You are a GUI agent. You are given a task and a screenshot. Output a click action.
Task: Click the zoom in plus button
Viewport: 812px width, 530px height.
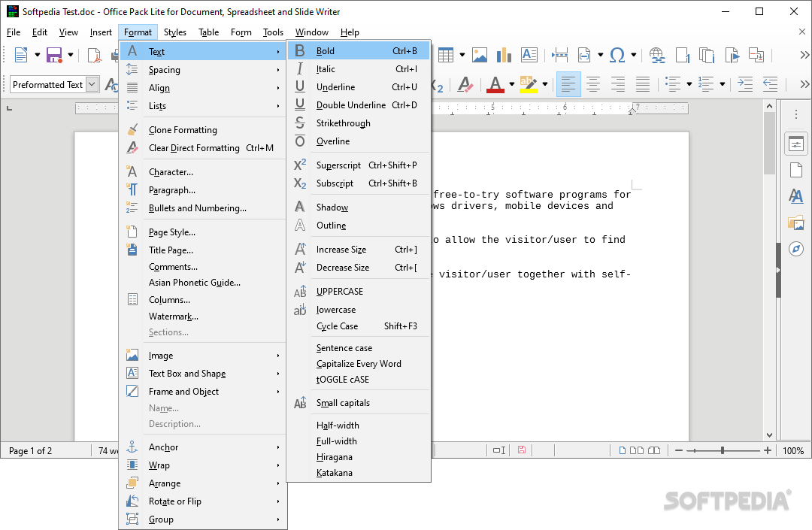[768, 451]
